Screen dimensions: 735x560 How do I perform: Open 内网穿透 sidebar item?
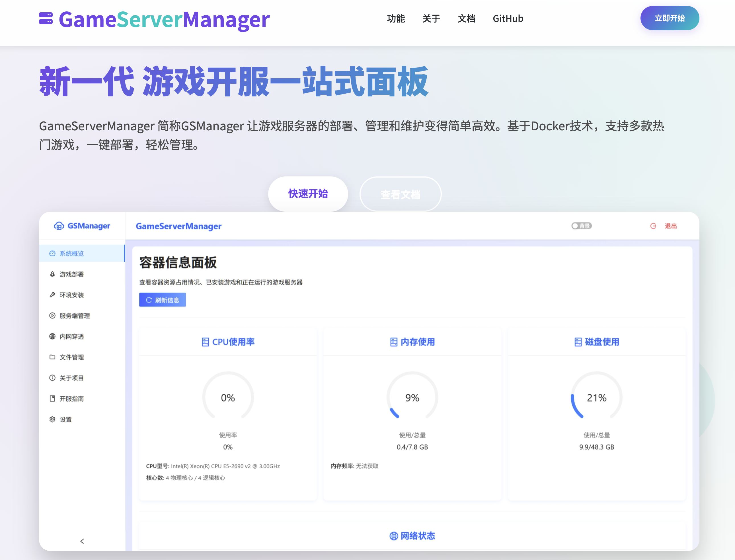82,336
